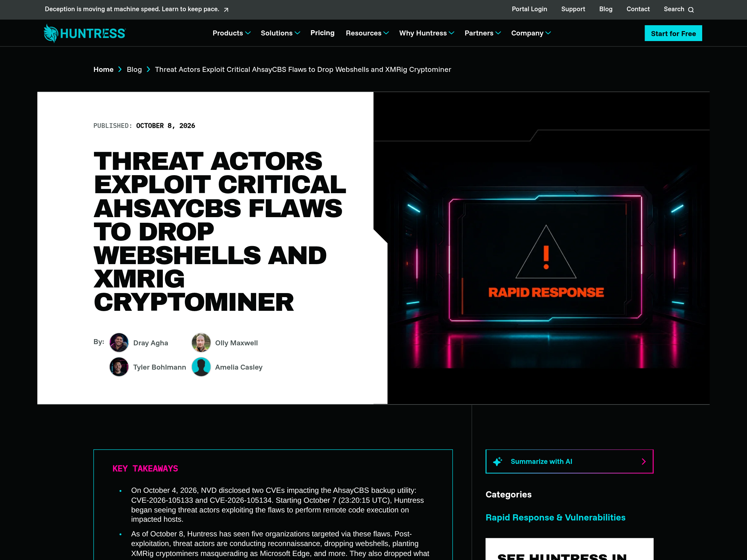Click Amelia Casley's silhouette avatar

(201, 367)
